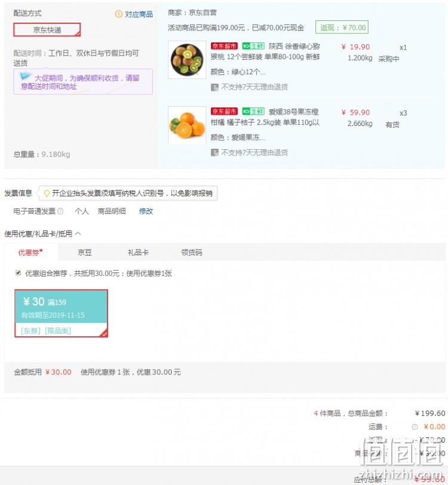Uncheck the 优惠组合推荐 checkbox
The height and width of the screenshot is (485, 448).
(x=19, y=273)
